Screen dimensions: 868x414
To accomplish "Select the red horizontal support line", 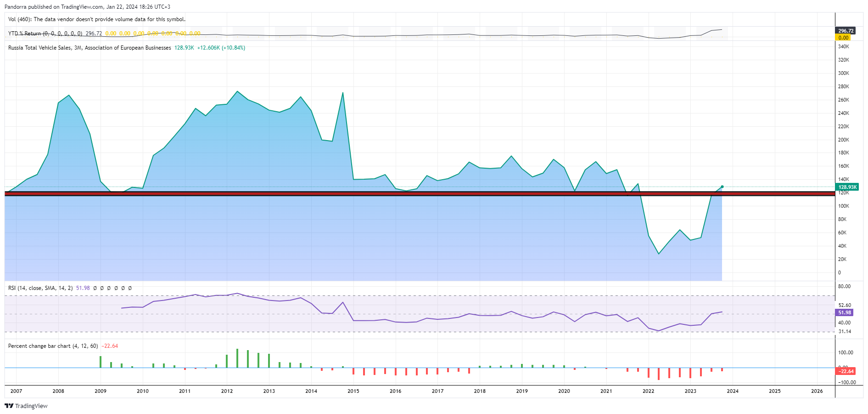I will (x=420, y=193).
